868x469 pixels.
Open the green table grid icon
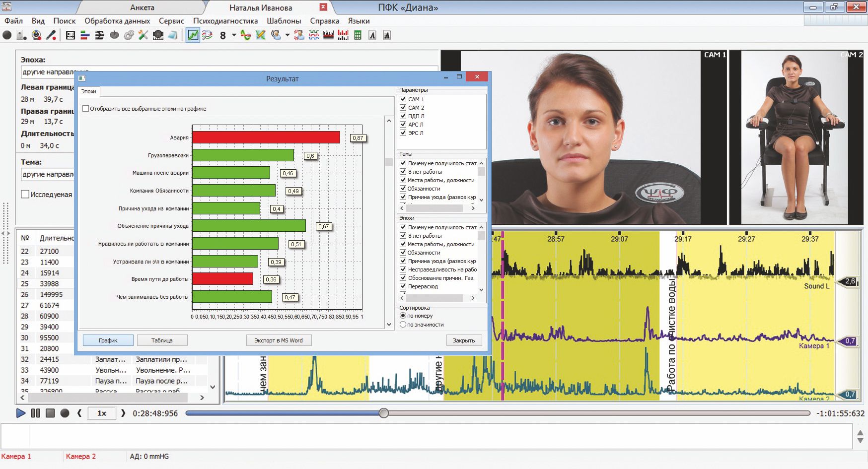pos(358,35)
